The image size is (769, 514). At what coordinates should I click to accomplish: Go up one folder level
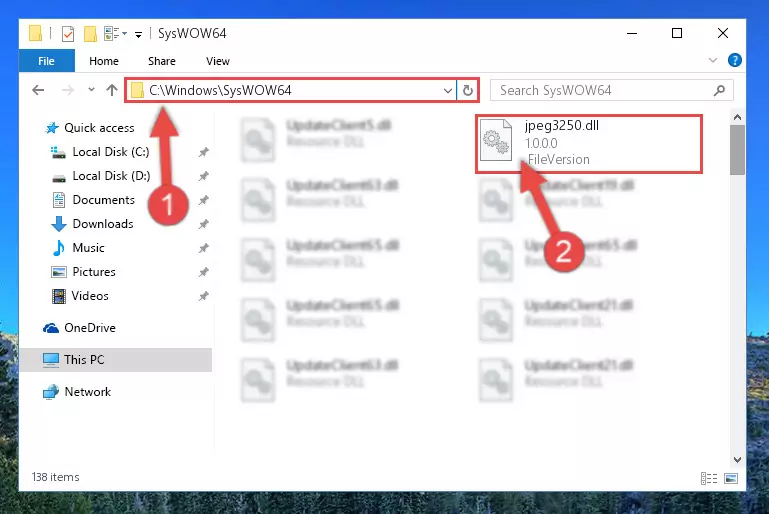coord(112,90)
